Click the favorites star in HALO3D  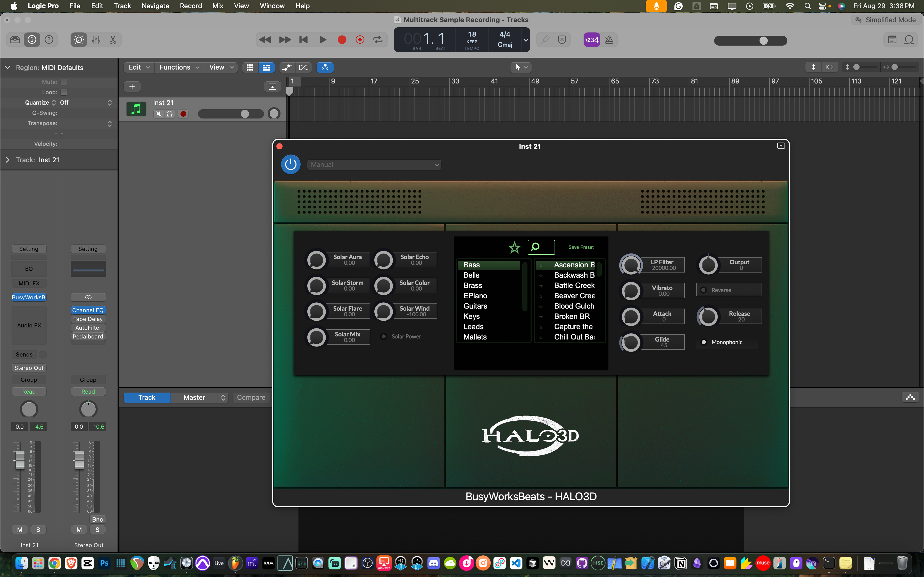point(514,247)
